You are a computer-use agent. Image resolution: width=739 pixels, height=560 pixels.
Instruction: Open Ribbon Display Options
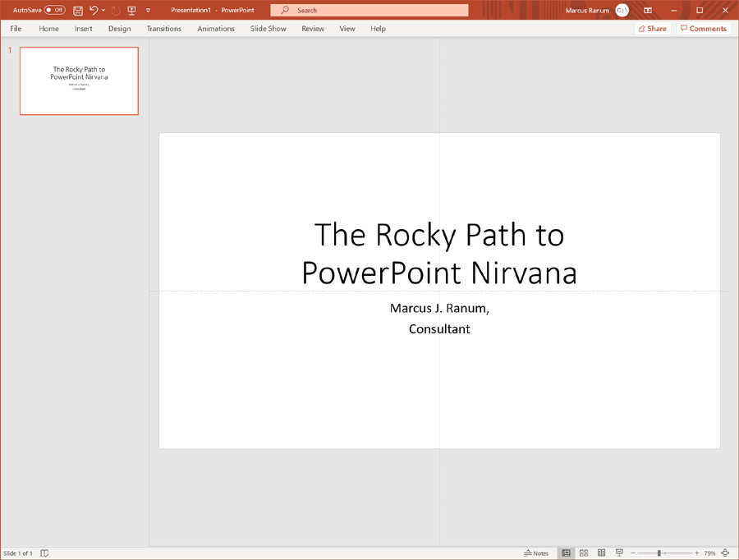tap(648, 11)
